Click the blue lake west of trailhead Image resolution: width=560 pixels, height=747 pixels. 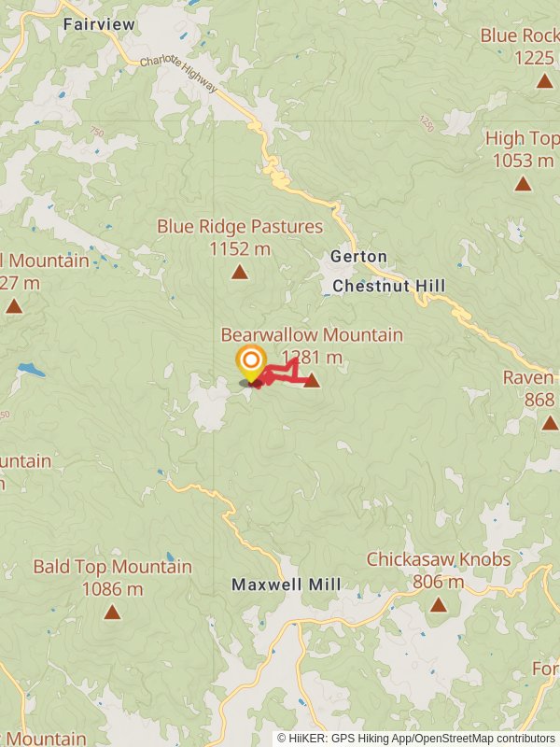coord(32,370)
